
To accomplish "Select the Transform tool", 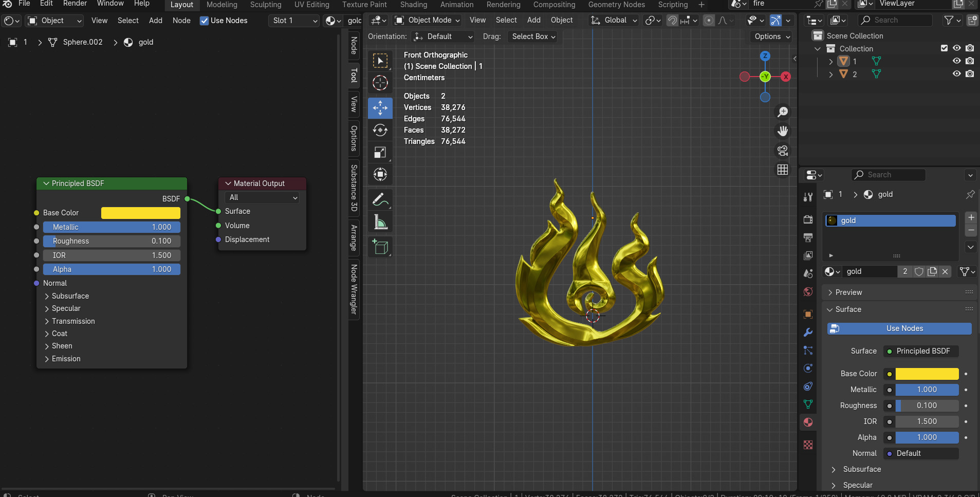I will (x=380, y=174).
